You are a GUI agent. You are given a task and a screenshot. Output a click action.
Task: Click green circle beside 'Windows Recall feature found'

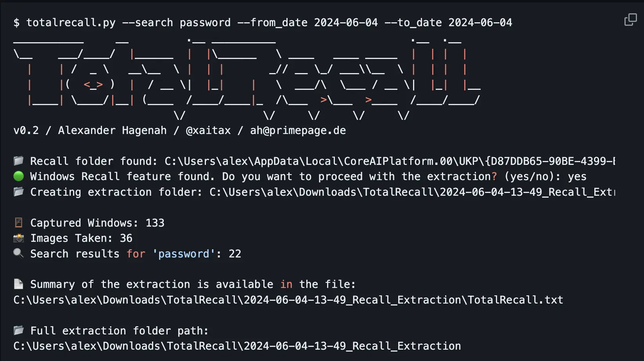click(x=18, y=176)
